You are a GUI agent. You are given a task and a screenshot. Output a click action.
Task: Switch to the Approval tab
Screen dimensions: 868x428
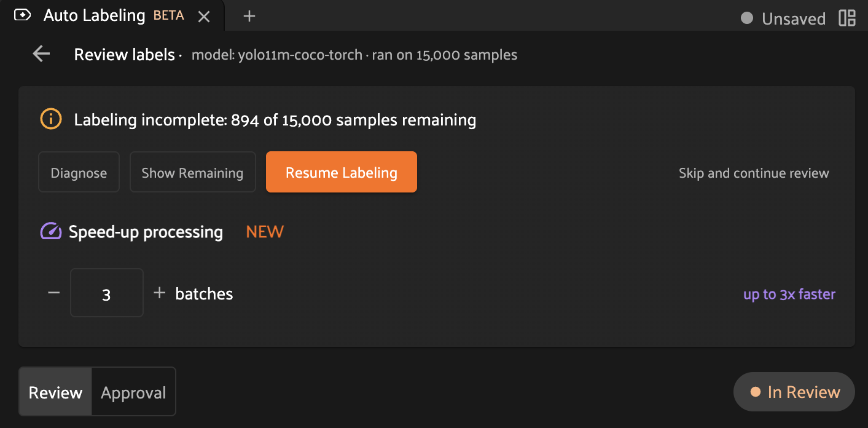133,392
